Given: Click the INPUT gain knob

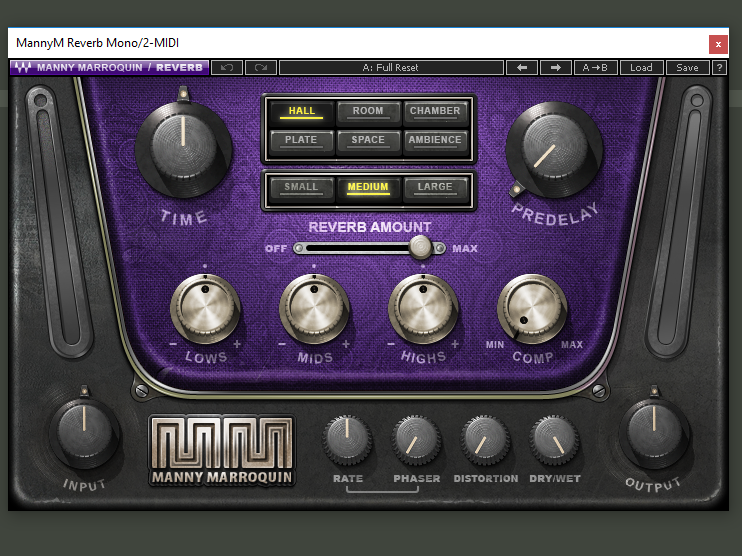Looking at the screenshot, I should click(84, 433).
